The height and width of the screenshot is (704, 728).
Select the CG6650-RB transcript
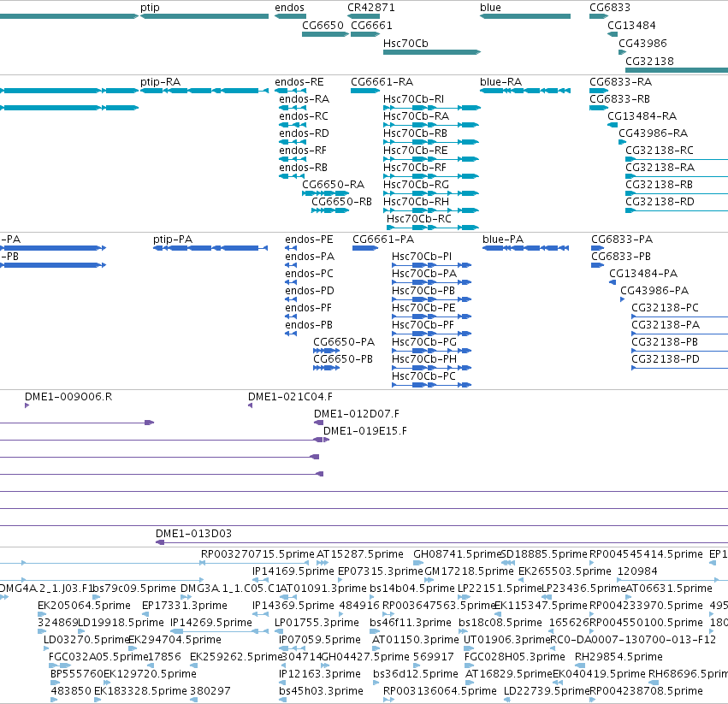point(330,210)
